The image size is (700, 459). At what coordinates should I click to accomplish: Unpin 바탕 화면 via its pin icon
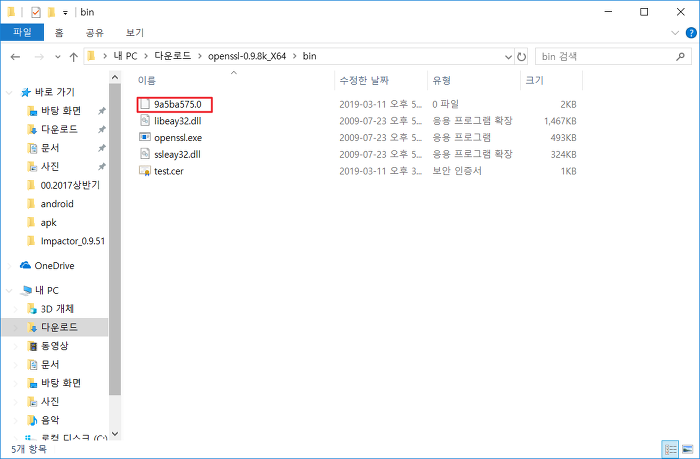tap(102, 111)
